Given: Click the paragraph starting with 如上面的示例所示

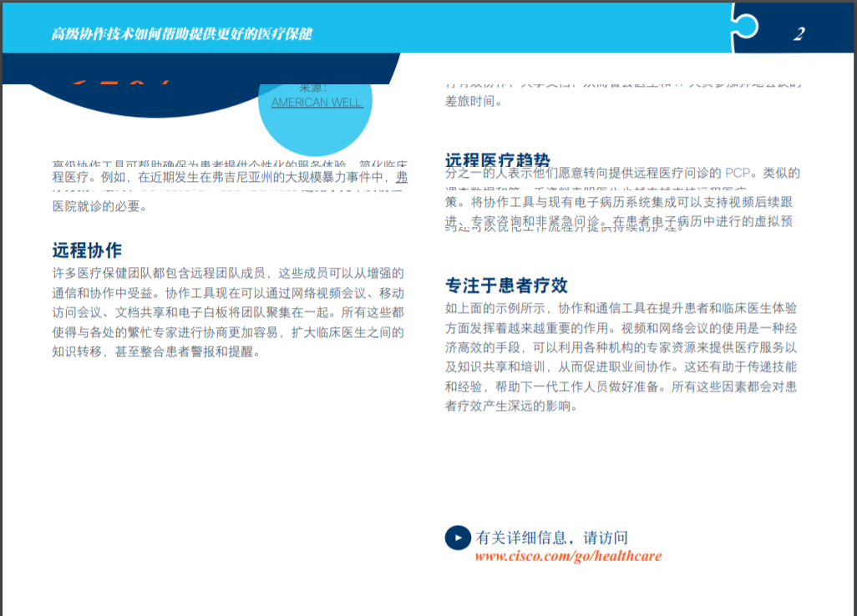Looking at the screenshot, I should [x=621, y=356].
